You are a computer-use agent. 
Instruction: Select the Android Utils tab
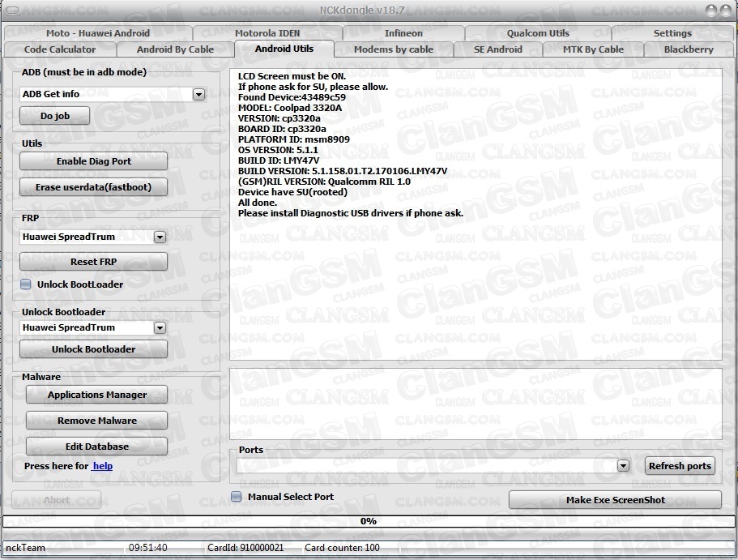click(x=284, y=49)
